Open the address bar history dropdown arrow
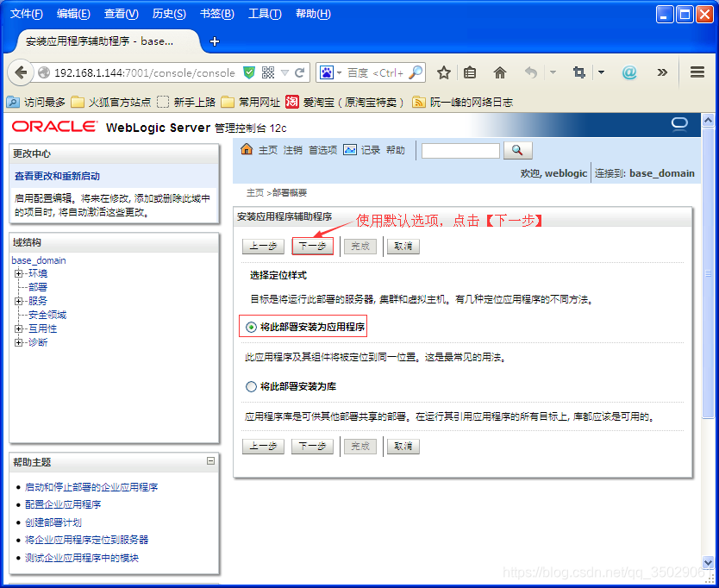The height and width of the screenshot is (588, 719). tap(284, 72)
